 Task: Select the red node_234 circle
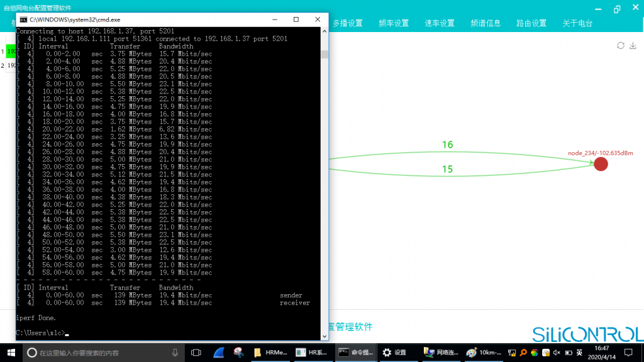[x=601, y=164]
